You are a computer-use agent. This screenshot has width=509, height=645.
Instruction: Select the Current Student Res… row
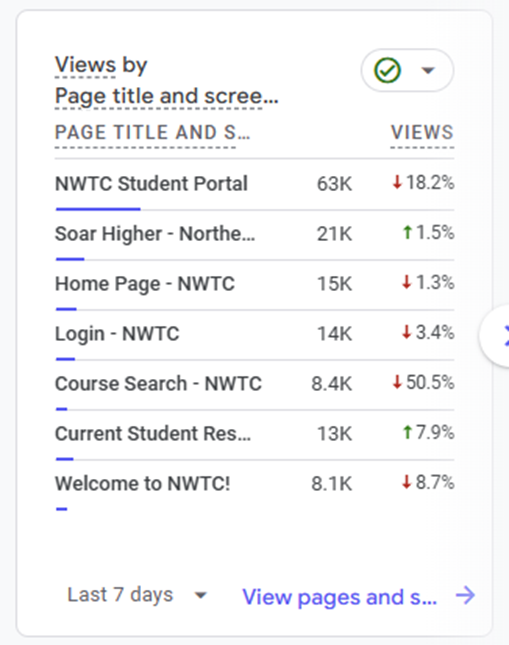[254, 434]
